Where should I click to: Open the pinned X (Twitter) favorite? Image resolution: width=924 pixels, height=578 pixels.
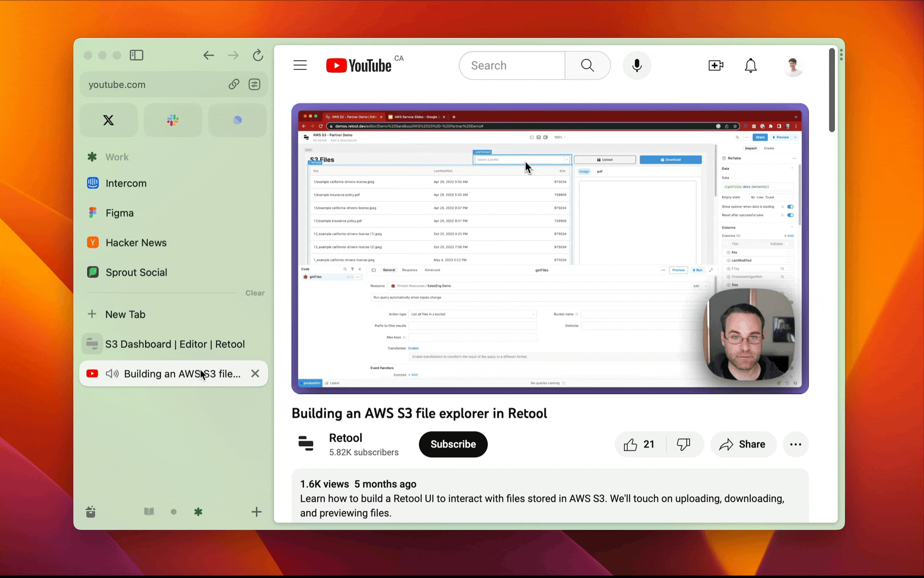(x=109, y=120)
